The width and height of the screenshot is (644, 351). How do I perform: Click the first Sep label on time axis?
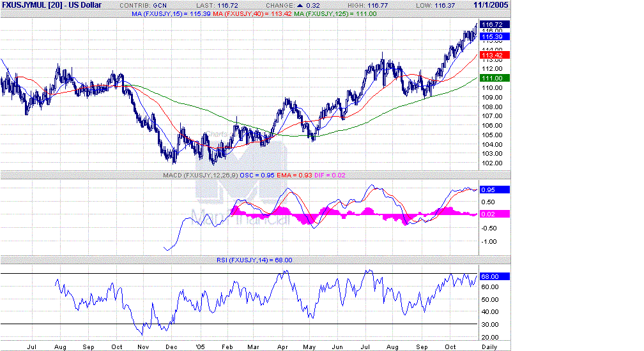[x=88, y=347]
